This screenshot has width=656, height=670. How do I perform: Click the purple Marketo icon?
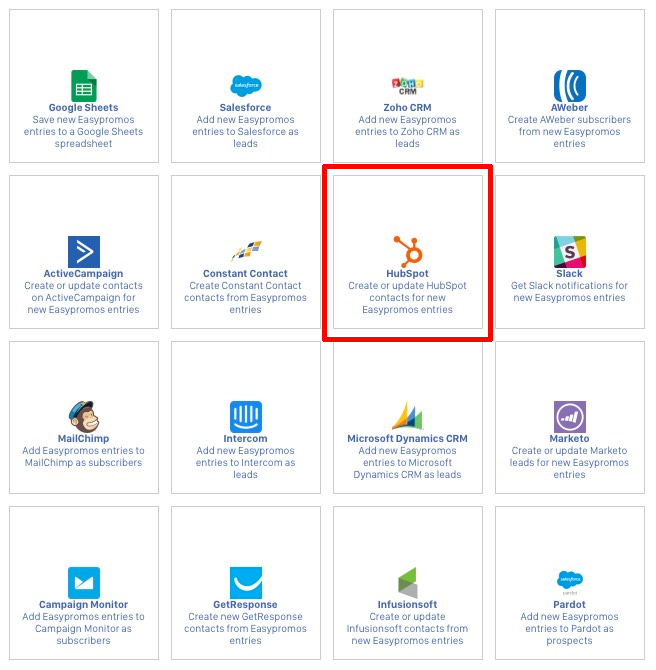point(570,417)
